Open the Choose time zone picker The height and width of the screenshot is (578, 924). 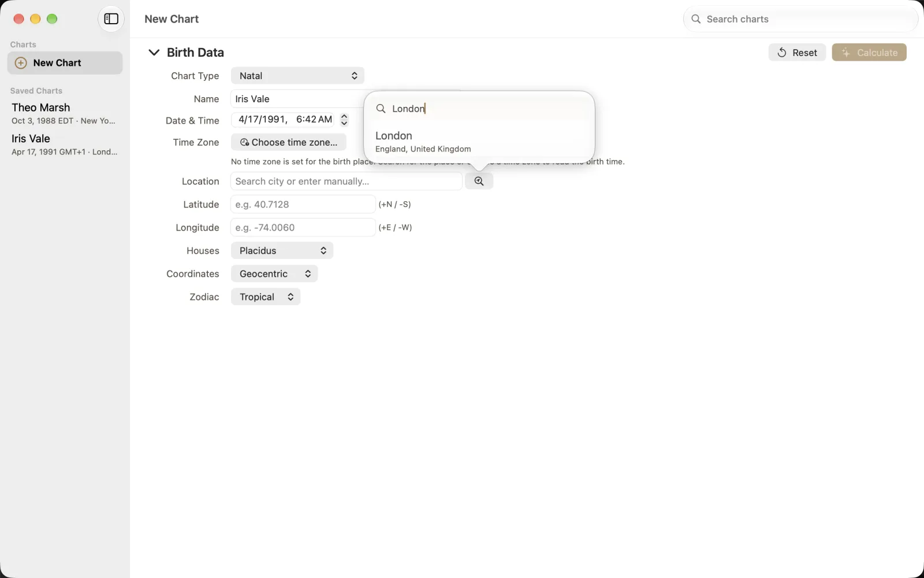pos(289,142)
